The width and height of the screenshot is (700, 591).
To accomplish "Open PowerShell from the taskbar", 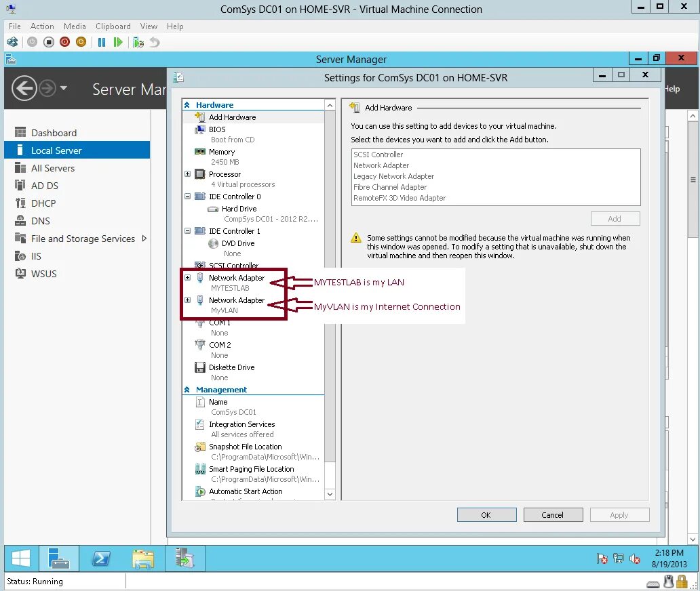I will pos(101,558).
